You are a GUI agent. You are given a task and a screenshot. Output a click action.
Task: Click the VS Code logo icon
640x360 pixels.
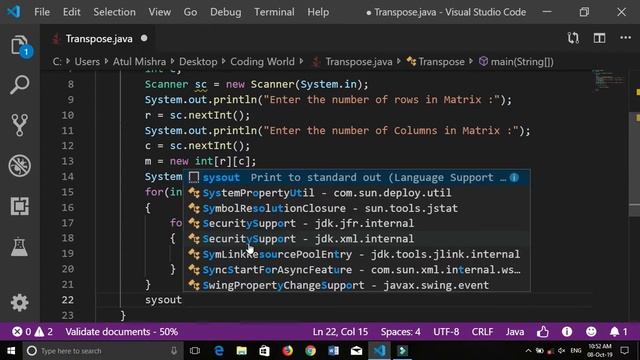tap(13, 11)
